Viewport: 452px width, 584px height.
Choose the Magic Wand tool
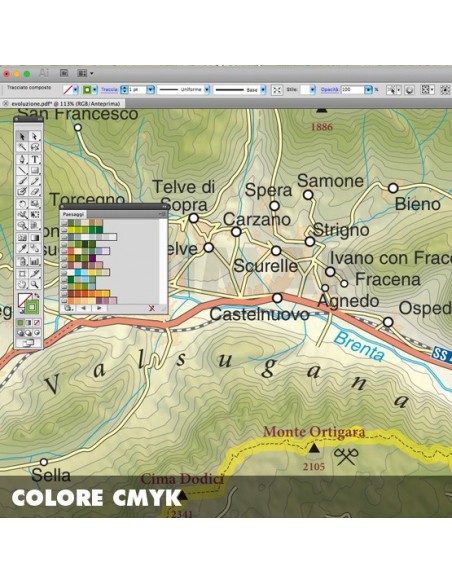[22, 147]
